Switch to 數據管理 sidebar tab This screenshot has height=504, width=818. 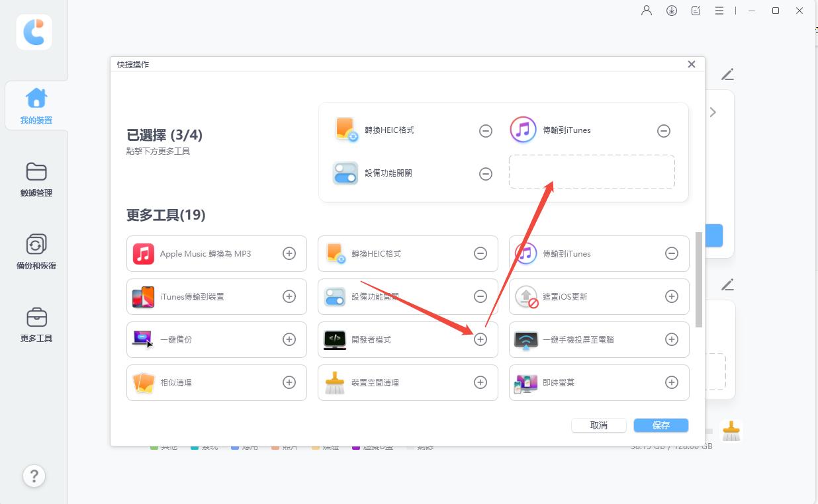(x=36, y=179)
